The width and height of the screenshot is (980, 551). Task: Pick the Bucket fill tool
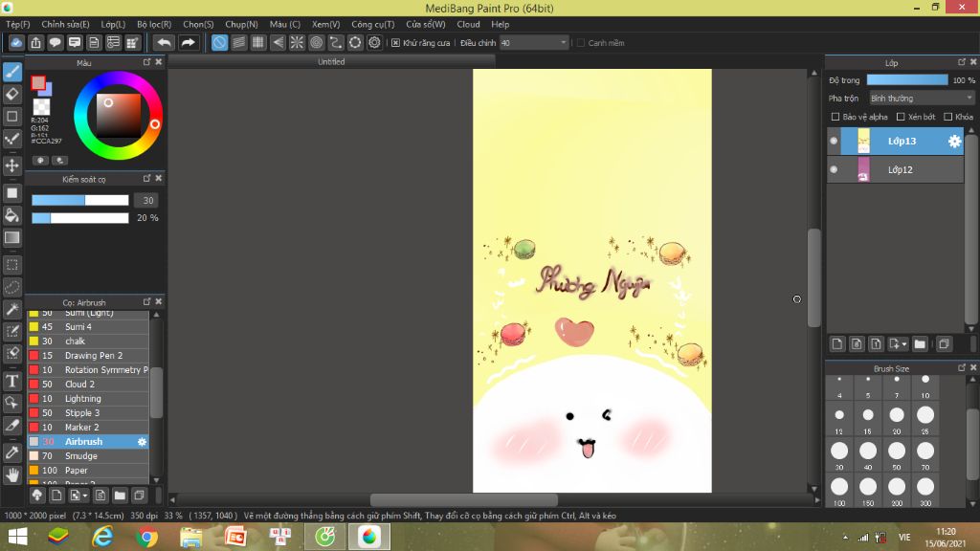tap(11, 215)
